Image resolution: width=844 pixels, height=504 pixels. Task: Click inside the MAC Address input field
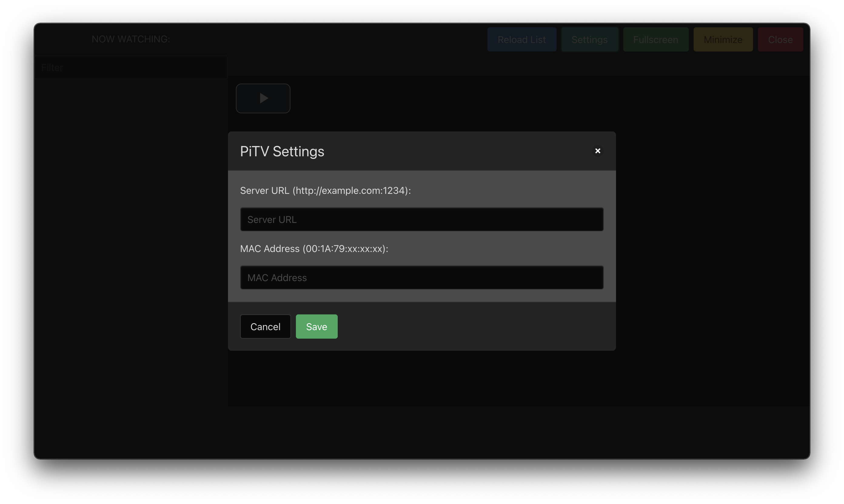[x=421, y=277]
